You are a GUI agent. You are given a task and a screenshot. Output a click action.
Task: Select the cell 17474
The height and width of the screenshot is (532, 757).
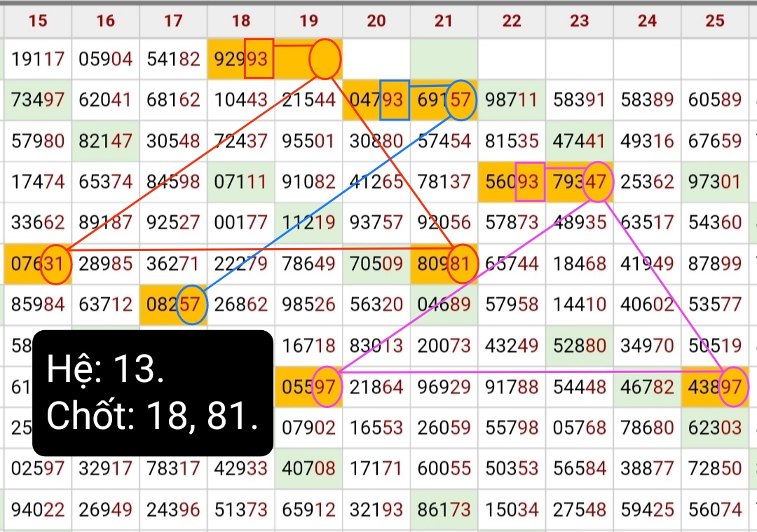click(38, 182)
